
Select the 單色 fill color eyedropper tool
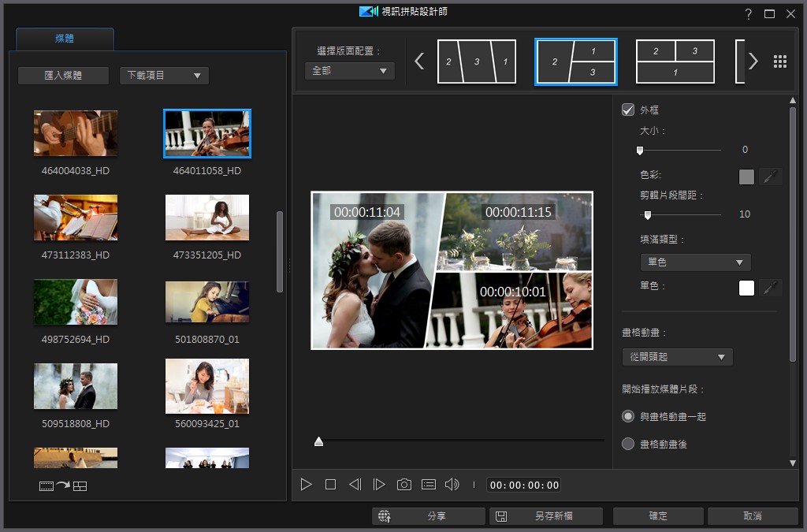[x=771, y=288]
